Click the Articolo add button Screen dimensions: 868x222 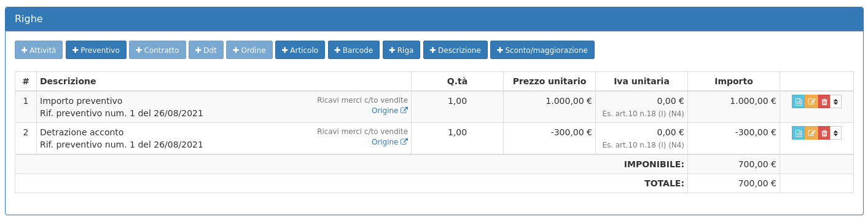(x=300, y=50)
